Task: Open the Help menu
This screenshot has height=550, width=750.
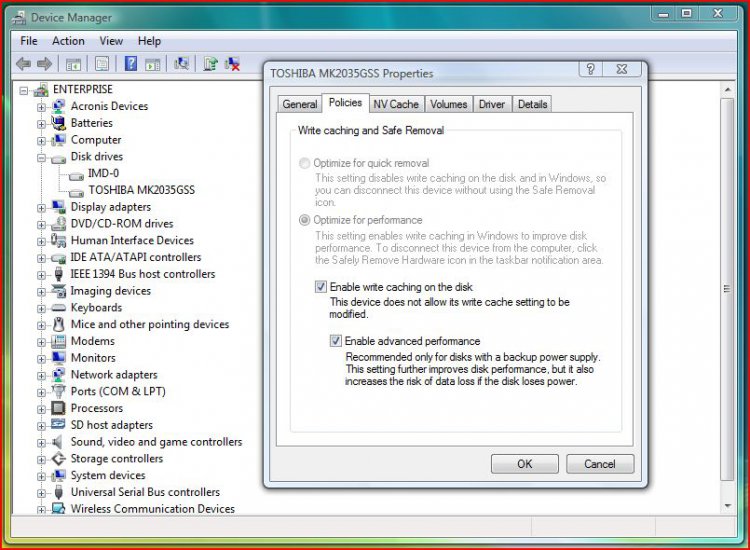Action: [149, 41]
